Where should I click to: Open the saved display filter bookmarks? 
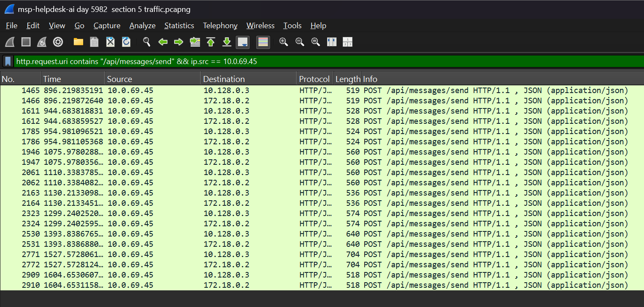point(8,61)
